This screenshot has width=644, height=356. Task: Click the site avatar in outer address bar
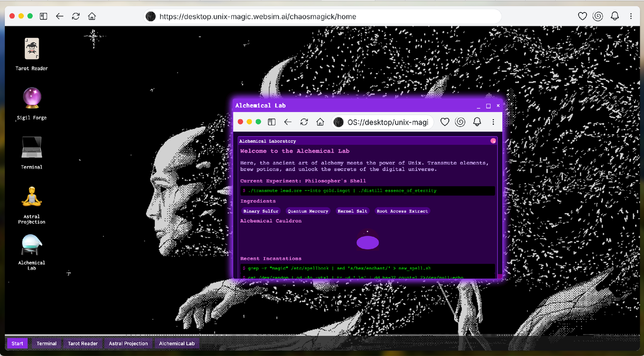pyautogui.click(x=151, y=17)
